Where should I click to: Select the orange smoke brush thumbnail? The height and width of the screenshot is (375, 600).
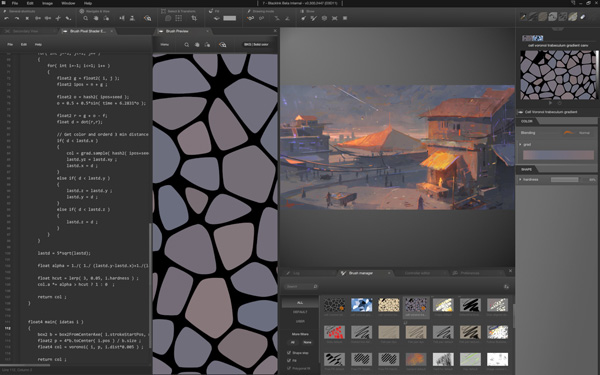point(416,359)
